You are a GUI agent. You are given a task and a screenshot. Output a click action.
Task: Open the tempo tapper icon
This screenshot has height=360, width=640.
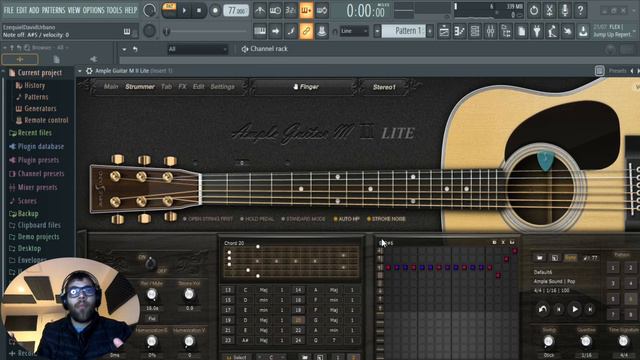pos(552,31)
